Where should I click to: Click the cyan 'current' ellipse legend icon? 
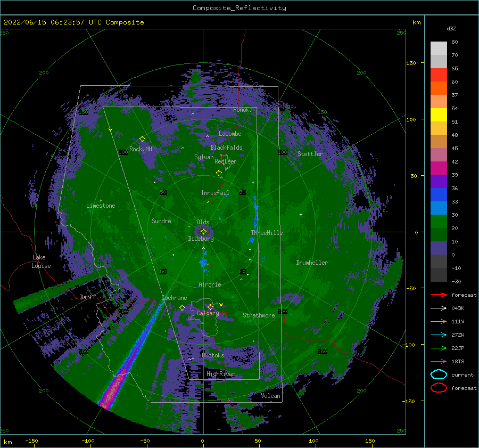point(439,374)
